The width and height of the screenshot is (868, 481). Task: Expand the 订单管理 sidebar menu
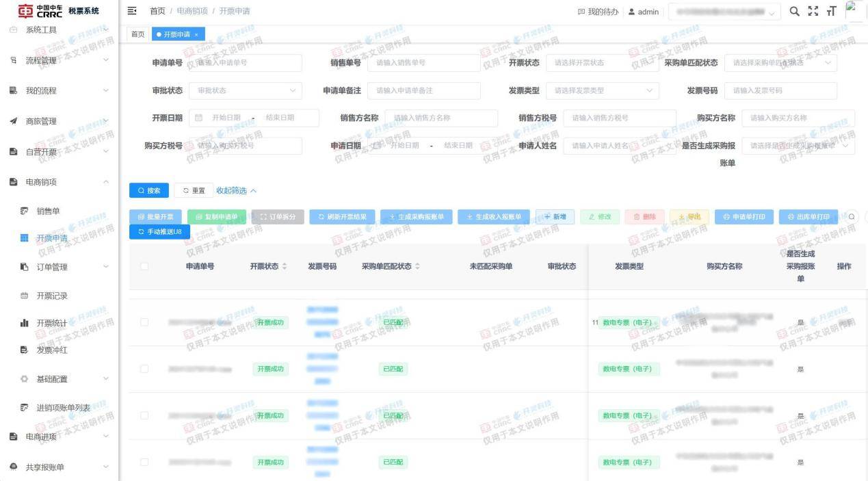[60, 267]
